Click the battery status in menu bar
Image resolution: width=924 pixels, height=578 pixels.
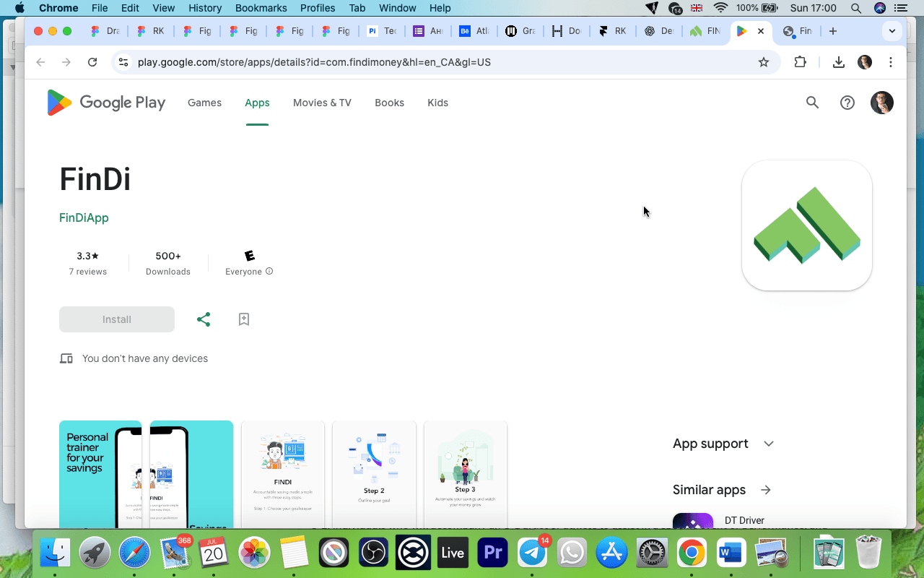click(757, 8)
